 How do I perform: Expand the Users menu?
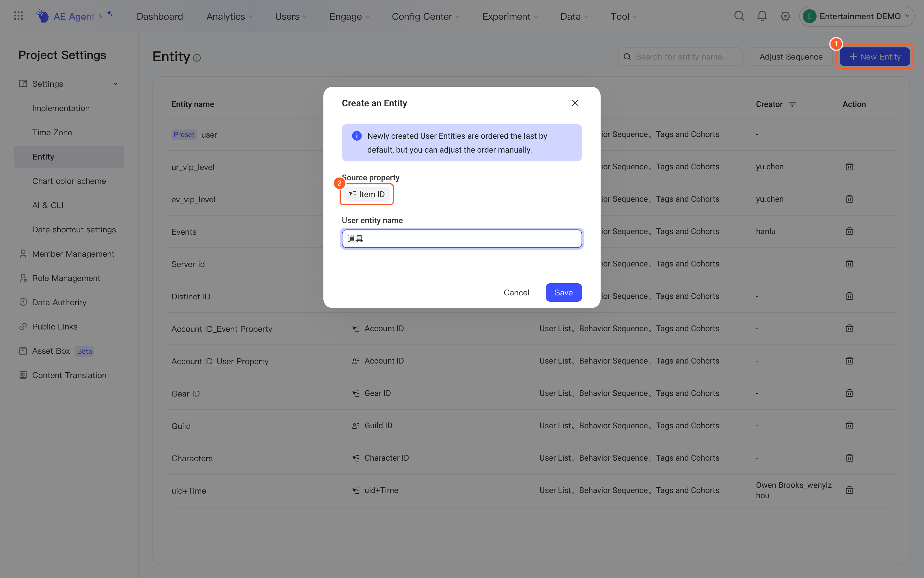(x=291, y=16)
